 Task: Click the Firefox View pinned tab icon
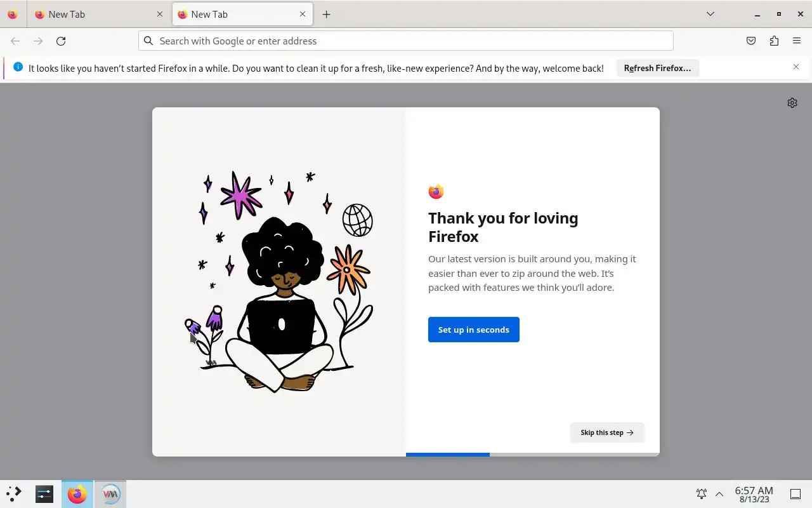click(x=13, y=14)
